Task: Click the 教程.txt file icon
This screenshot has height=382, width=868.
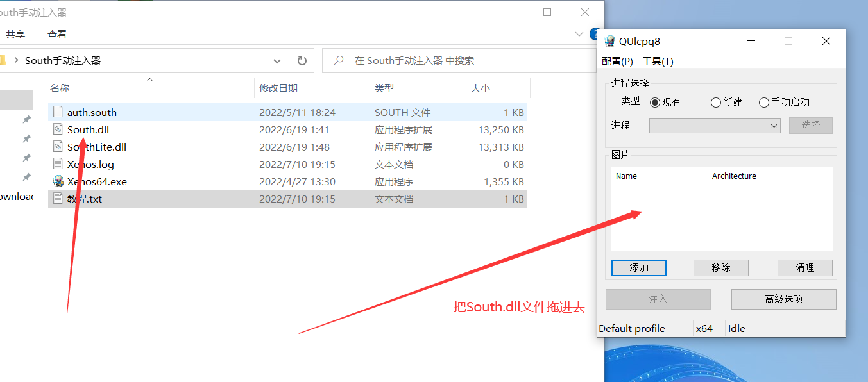Action: pos(58,199)
